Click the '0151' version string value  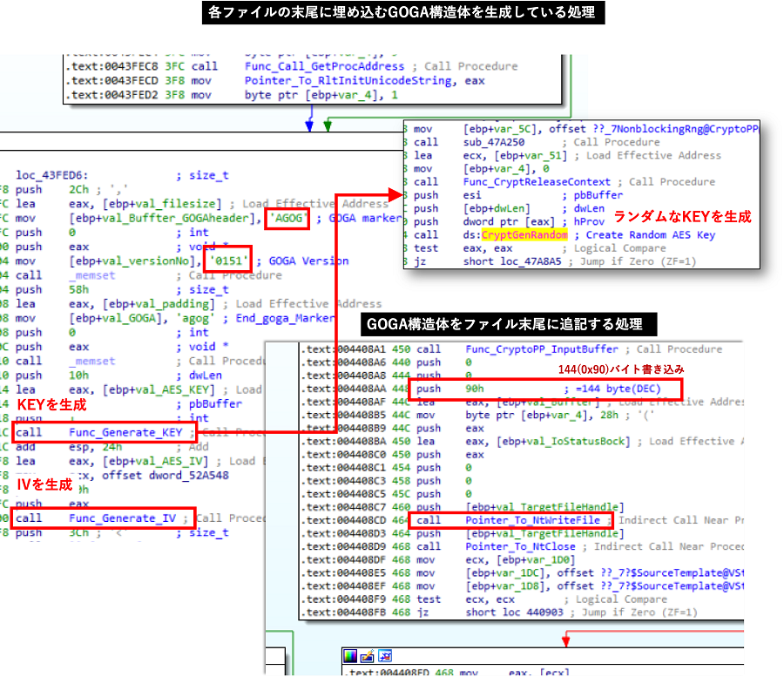228,261
